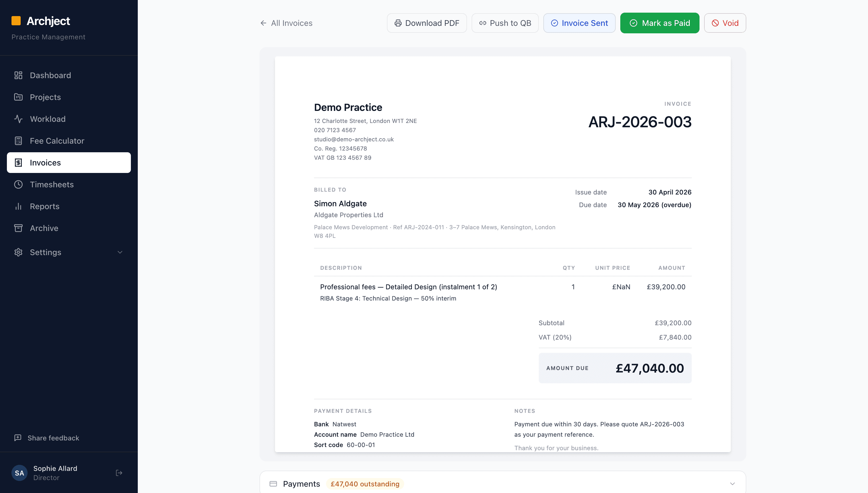Click the logout icon beside Sophie Allard
This screenshot has height=493, width=868.
click(119, 473)
